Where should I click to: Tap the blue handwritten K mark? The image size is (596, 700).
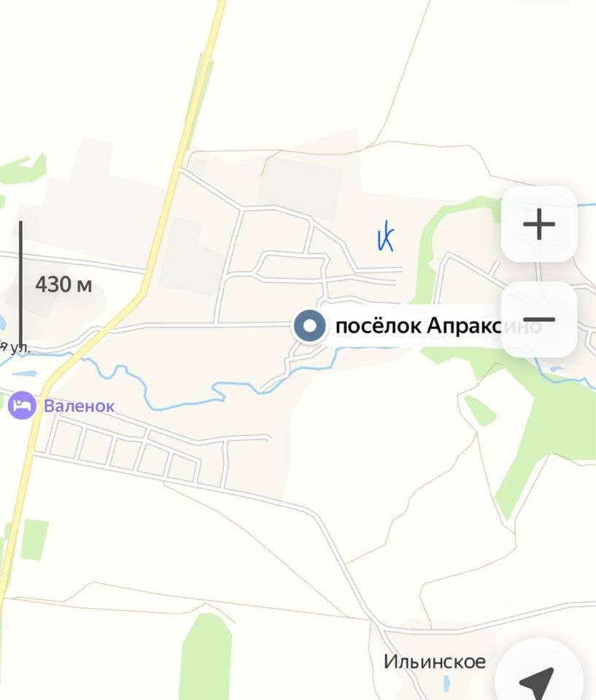click(x=386, y=236)
